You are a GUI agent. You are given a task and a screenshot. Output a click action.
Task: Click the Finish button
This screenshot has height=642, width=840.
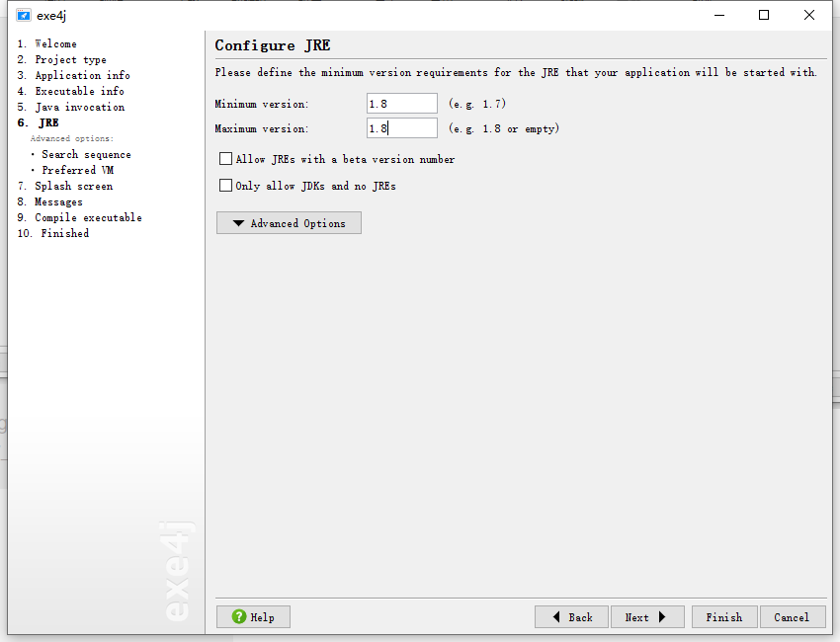(724, 617)
